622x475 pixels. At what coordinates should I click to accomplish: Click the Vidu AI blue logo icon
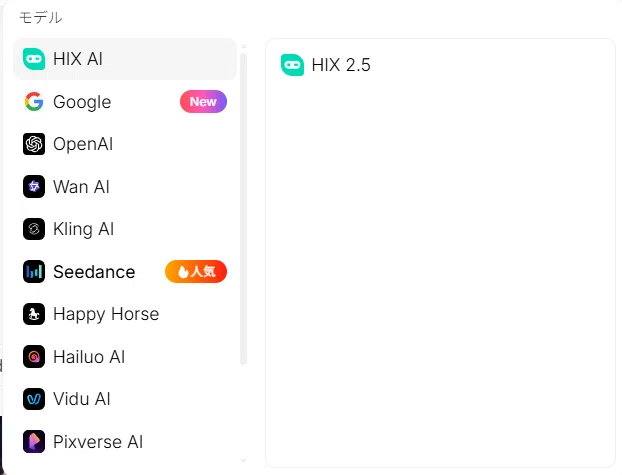pyautogui.click(x=34, y=399)
